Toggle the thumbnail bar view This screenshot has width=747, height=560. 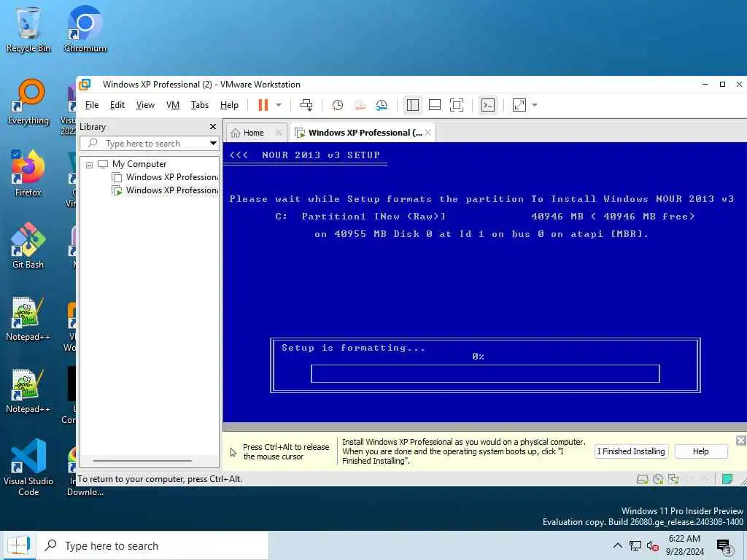[x=435, y=105]
